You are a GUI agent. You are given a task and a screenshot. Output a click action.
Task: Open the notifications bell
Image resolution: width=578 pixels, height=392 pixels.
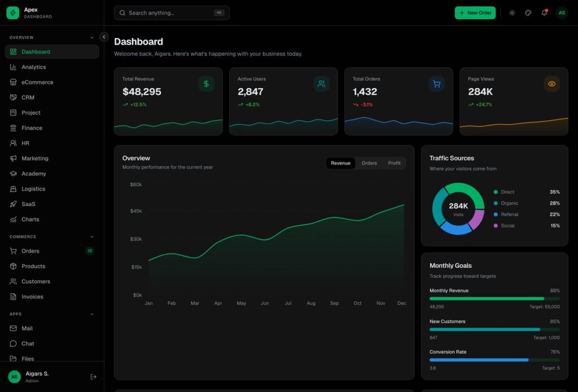click(x=545, y=13)
